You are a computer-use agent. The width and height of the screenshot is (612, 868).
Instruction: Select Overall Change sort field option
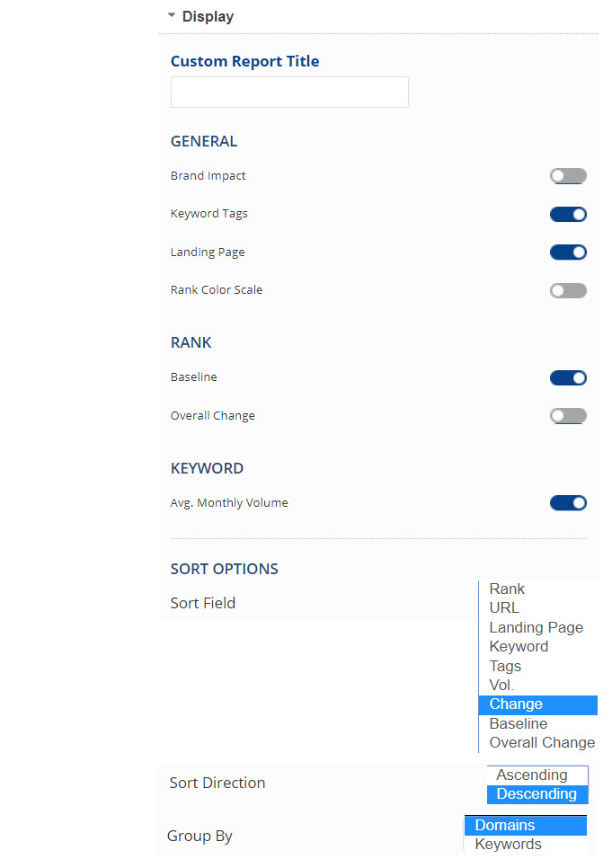click(542, 742)
